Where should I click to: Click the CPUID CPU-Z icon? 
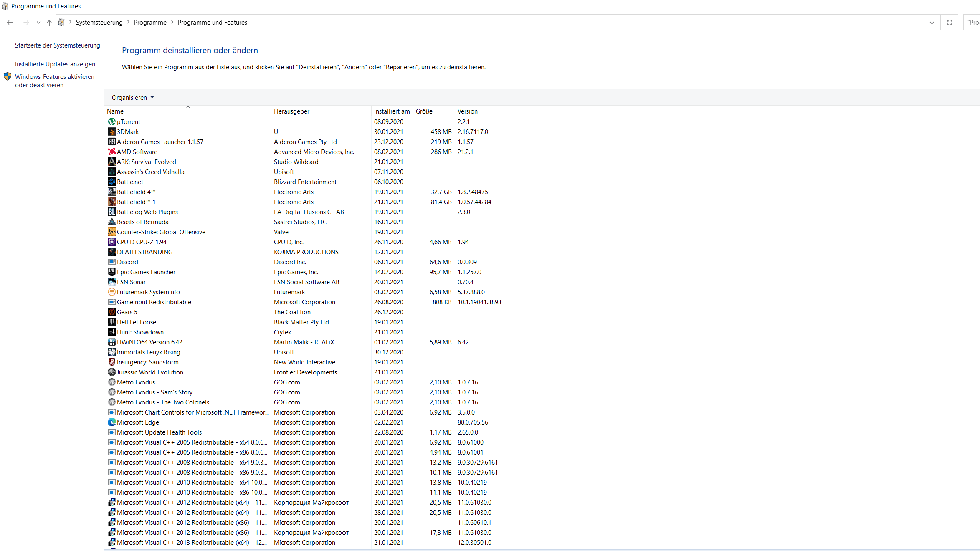(x=111, y=242)
